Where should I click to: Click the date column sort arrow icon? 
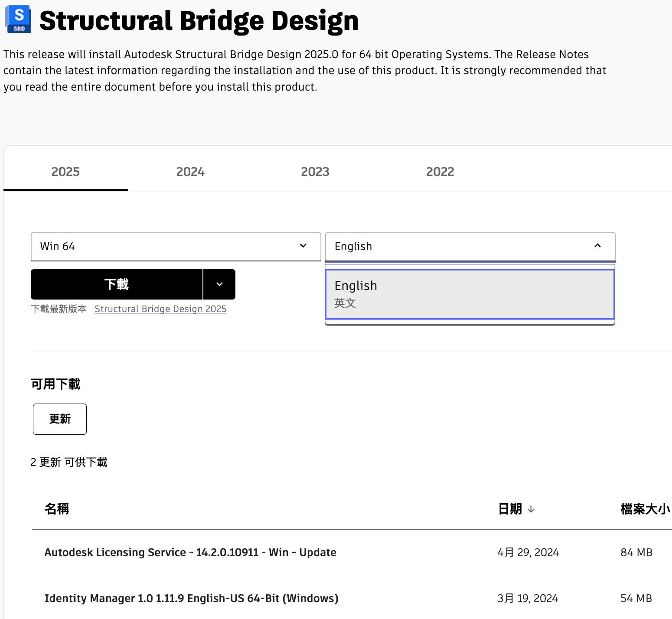tap(531, 509)
